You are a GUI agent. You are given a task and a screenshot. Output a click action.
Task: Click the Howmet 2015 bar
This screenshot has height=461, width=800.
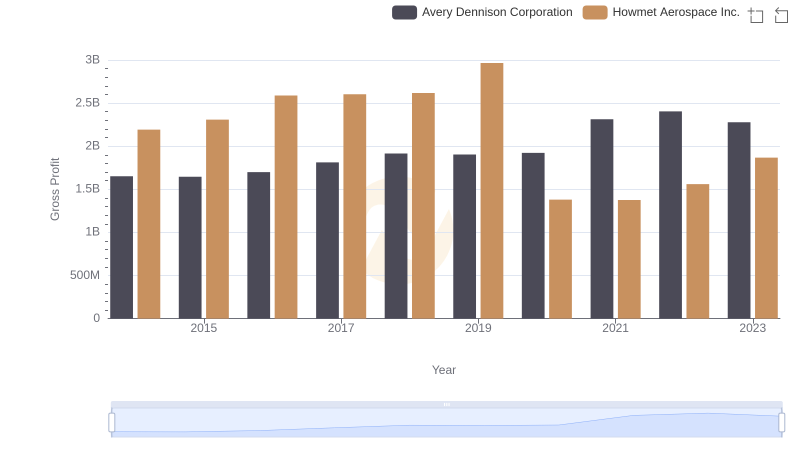[217, 219]
